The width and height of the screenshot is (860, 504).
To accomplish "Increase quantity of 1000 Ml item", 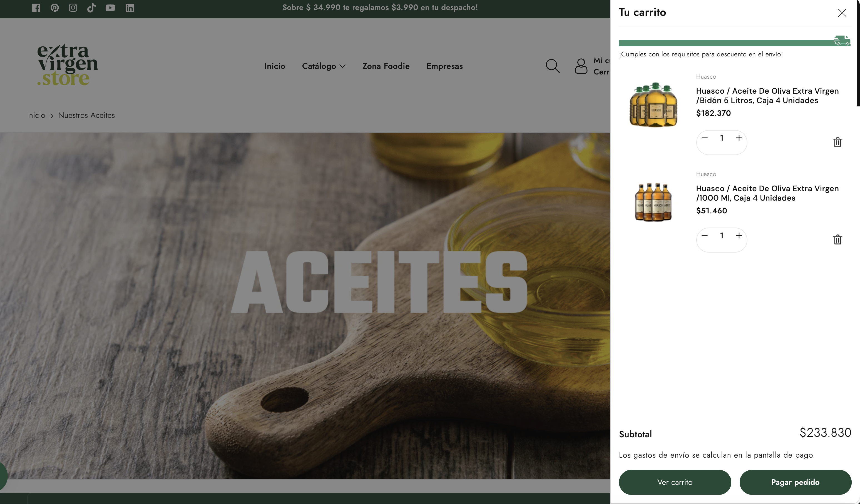I will (x=739, y=235).
